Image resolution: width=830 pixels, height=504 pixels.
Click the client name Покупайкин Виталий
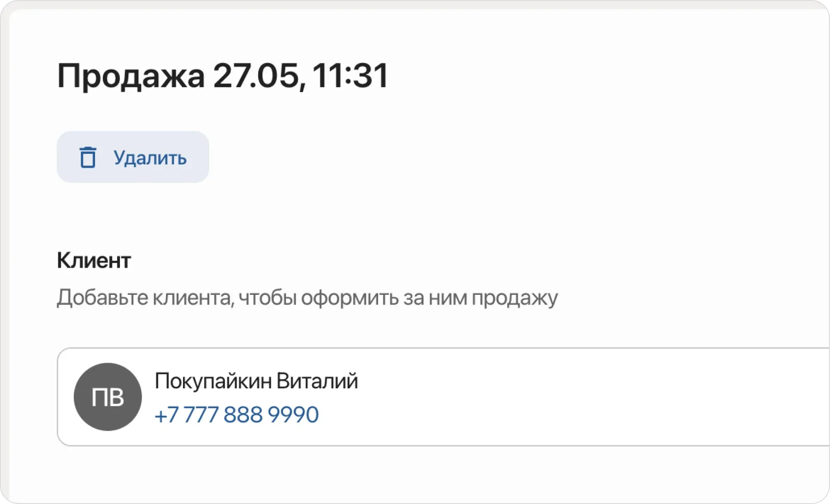(x=257, y=381)
